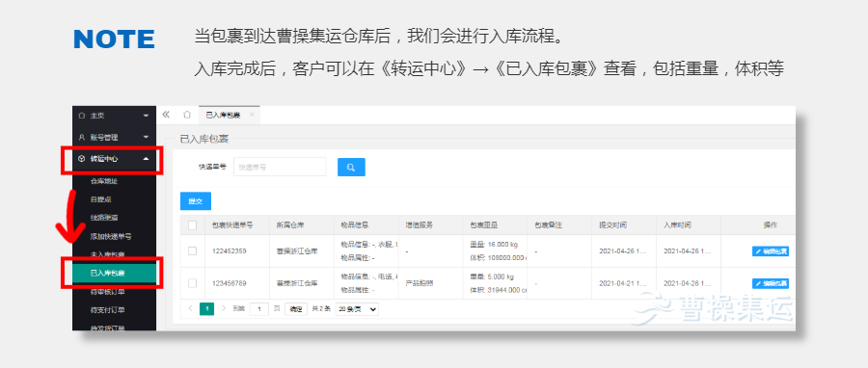Screen dimensions: 868x368
Task: Go to the next page arrow
Action: [224, 309]
